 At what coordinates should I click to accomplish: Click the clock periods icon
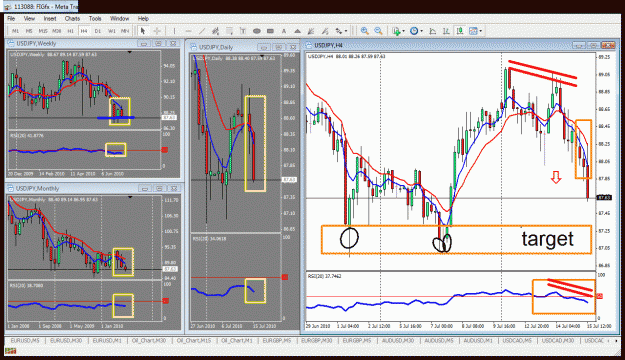tap(414, 31)
